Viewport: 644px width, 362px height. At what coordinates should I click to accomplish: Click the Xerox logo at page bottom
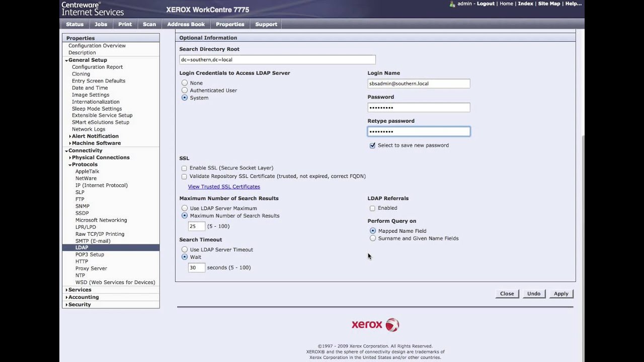tap(375, 325)
